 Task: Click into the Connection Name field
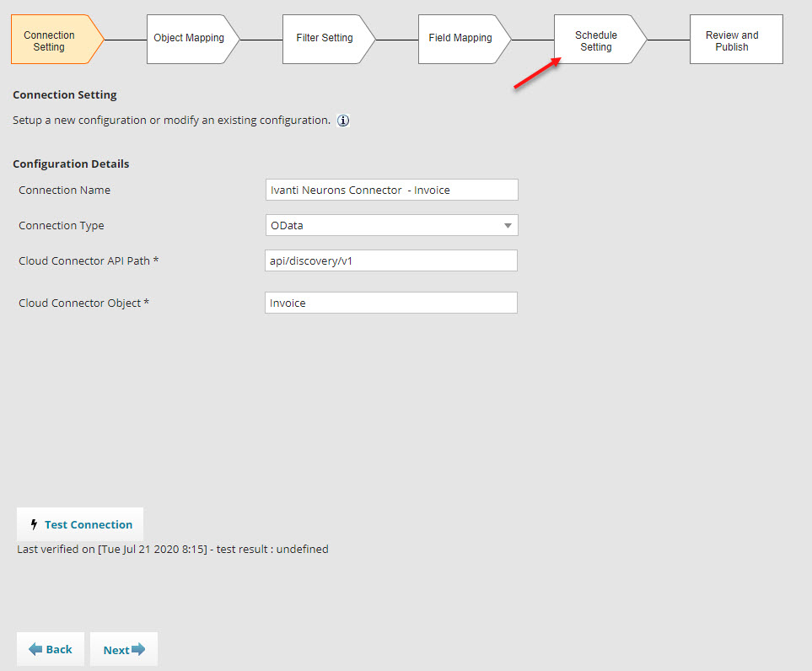point(391,190)
